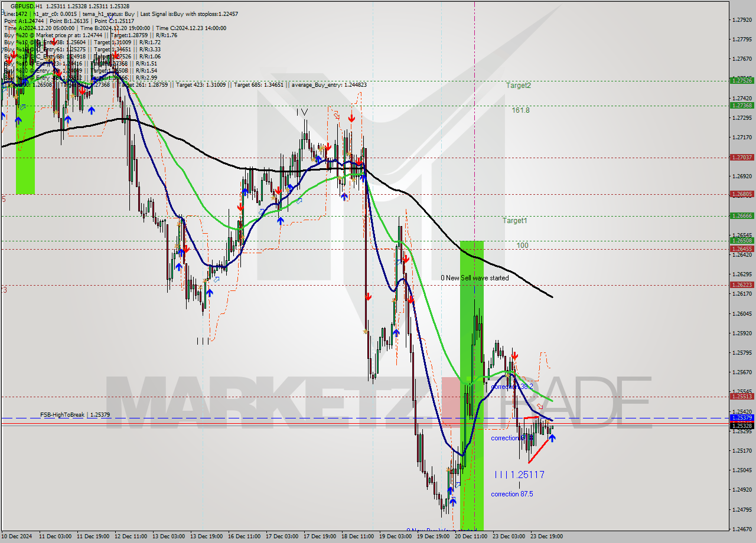Click the '16 Dec 11:00' time label
The height and width of the screenshot is (543, 756).
(244, 537)
